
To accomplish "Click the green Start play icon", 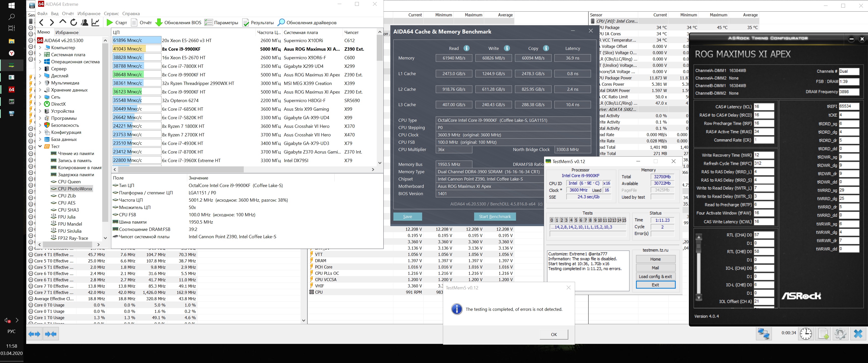I will tap(110, 22).
